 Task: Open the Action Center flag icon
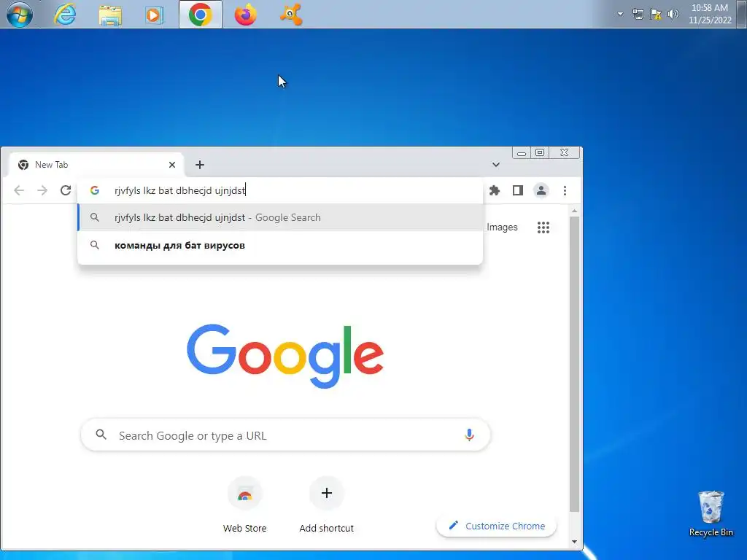point(656,14)
